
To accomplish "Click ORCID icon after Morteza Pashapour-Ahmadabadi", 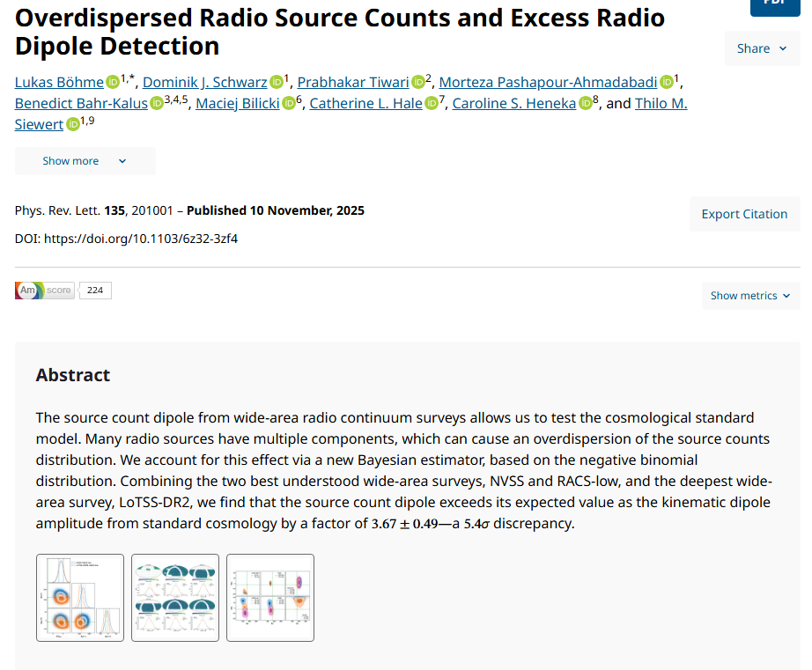I will point(667,83).
